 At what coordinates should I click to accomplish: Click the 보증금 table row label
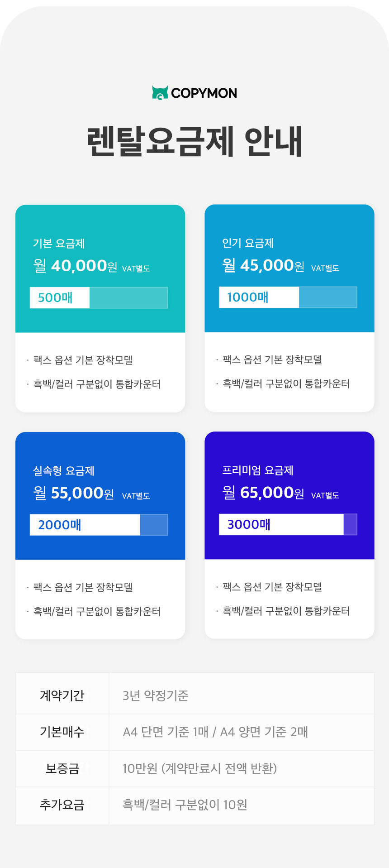pos(62,768)
